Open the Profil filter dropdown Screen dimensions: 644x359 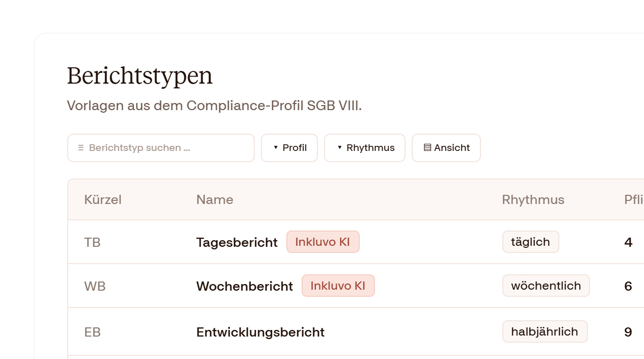coord(289,148)
